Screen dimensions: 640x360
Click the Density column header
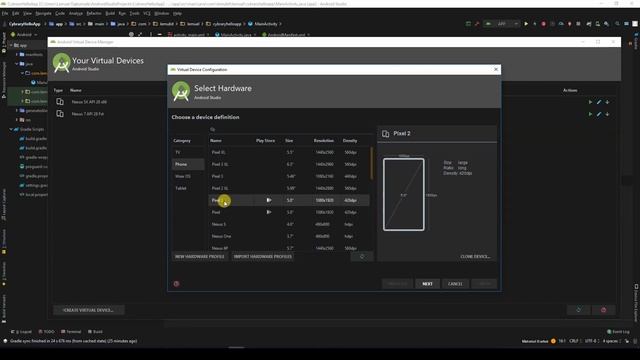(x=350, y=140)
